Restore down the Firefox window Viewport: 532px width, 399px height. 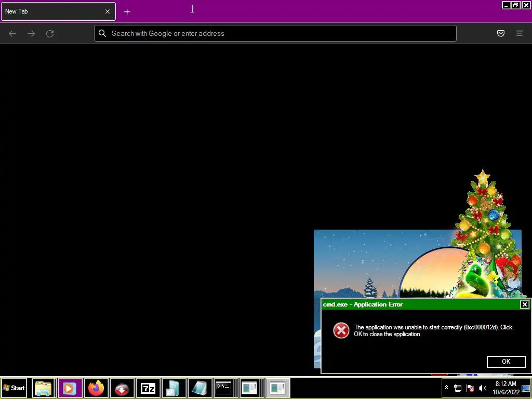tap(516, 5)
